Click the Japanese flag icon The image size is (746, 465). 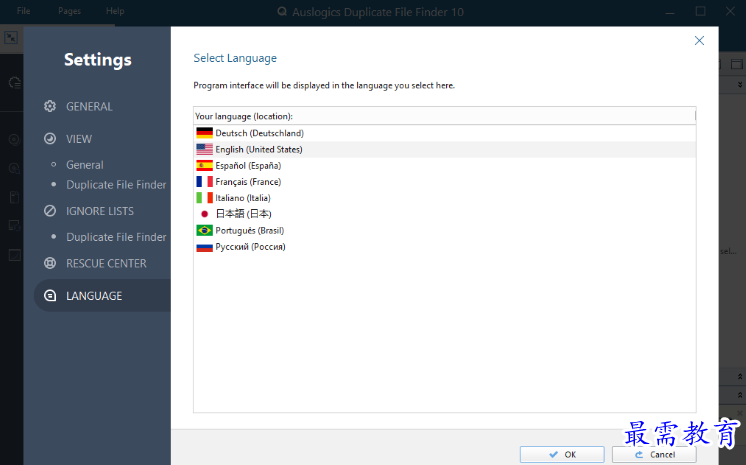coord(205,214)
